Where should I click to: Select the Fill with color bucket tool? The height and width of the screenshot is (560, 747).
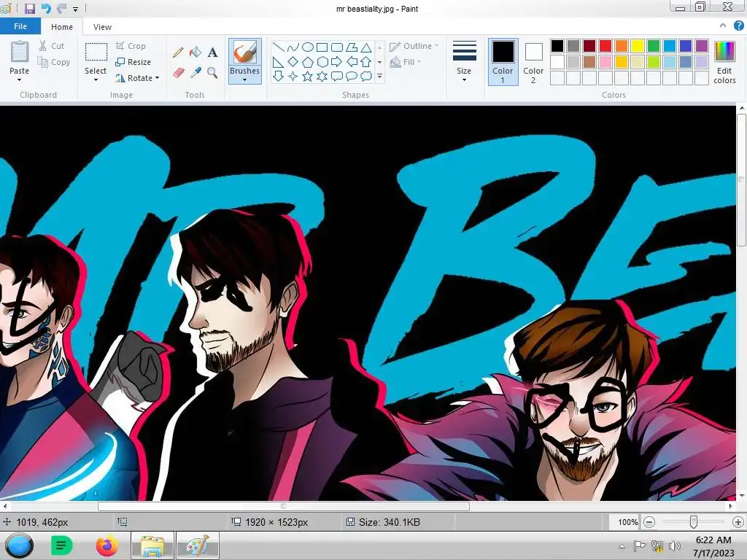(196, 52)
